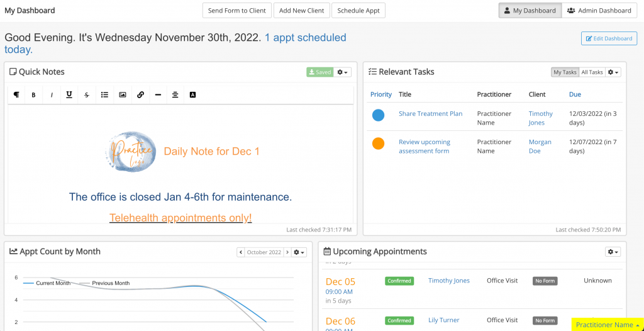
Task: Open the Telehealth appointments only! link
Action: coord(180,218)
